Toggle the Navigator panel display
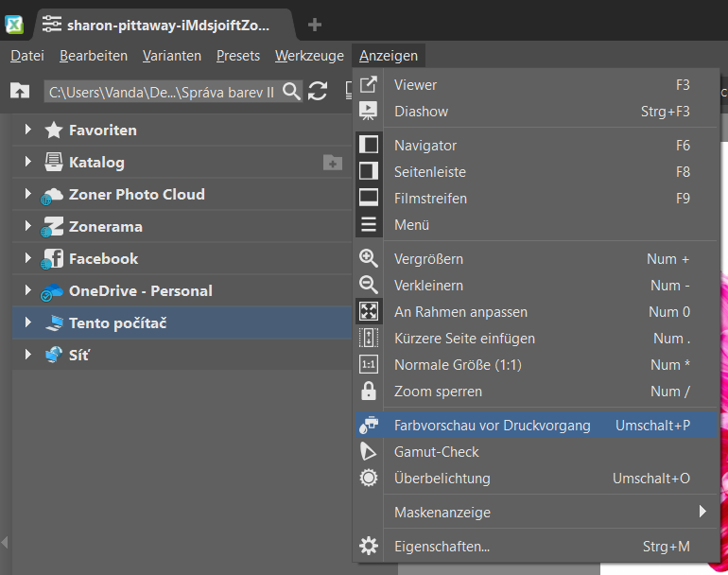Screen dimensions: 728x575 tap(425, 146)
